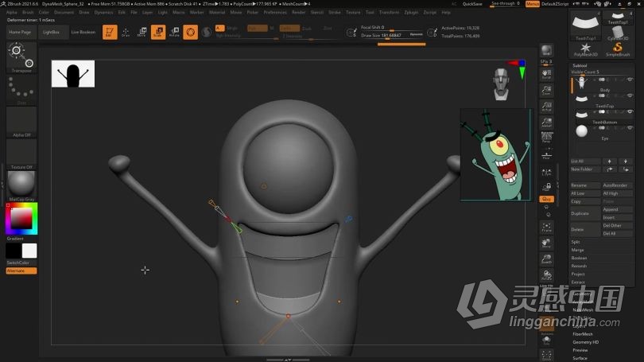644x362 pixels.
Task: Click the Zoom3D view icon
Action: (546, 259)
